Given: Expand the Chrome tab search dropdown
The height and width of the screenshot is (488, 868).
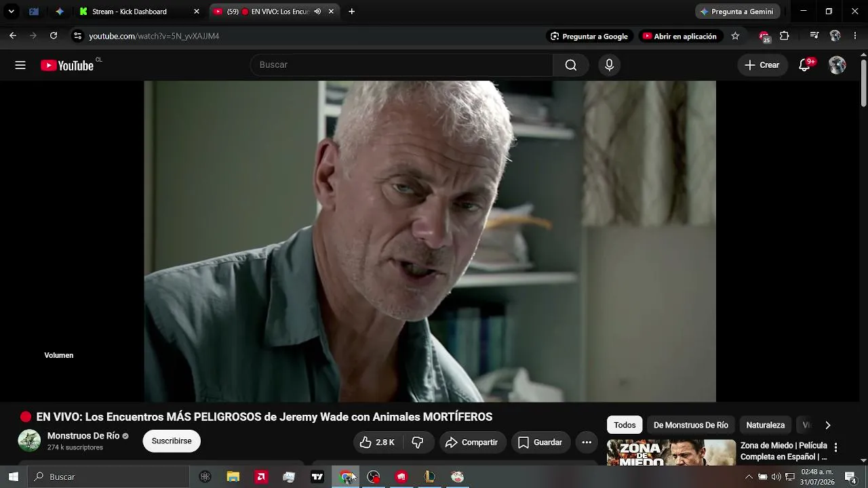Looking at the screenshot, I should [x=11, y=12].
